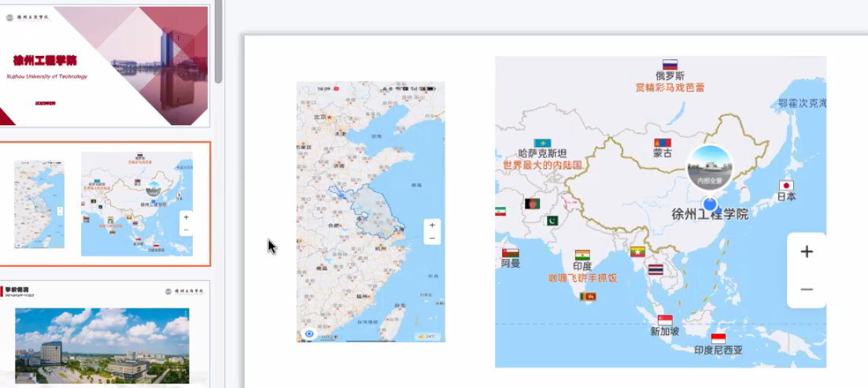
Task: Zoom out using the large map minus button
Action: coord(807,290)
